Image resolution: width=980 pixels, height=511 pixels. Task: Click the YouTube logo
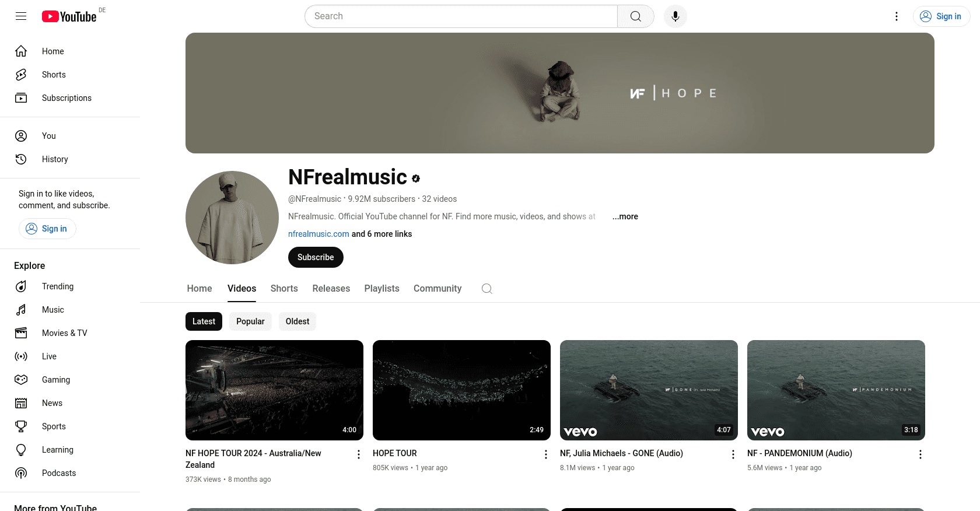click(x=69, y=16)
